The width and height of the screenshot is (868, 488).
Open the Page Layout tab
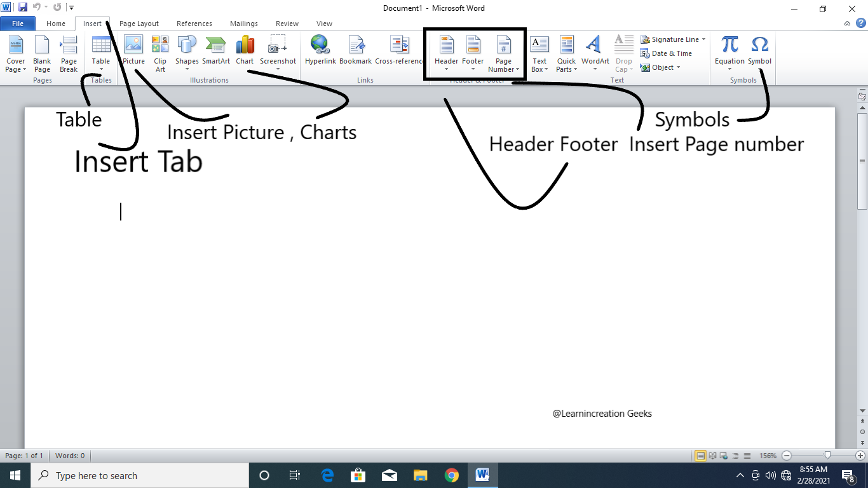click(139, 24)
